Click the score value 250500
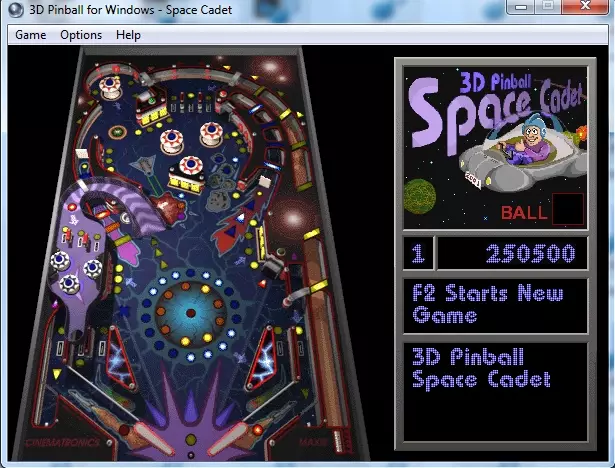Viewport: 615px width, 468px height. tap(530, 253)
